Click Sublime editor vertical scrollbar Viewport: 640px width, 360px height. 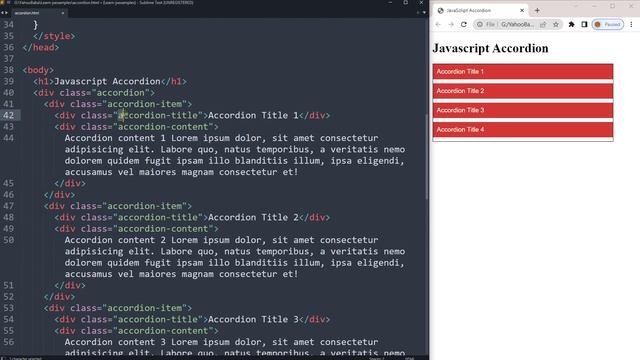coord(427,157)
